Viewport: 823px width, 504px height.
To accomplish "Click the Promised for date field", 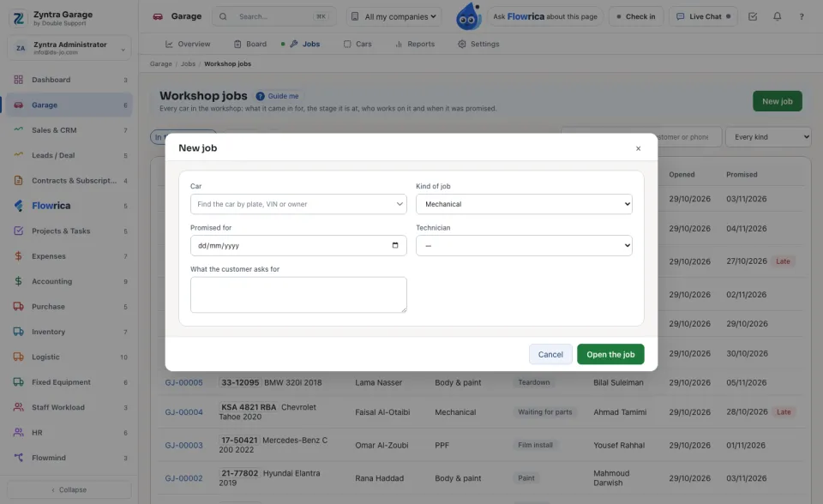I will point(298,246).
